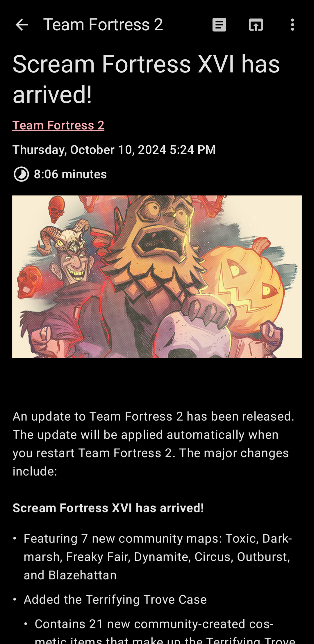The width and height of the screenshot is (314, 644).
Task: Tap the grinning horned-skull man in artwork
Action: [x=70, y=259]
